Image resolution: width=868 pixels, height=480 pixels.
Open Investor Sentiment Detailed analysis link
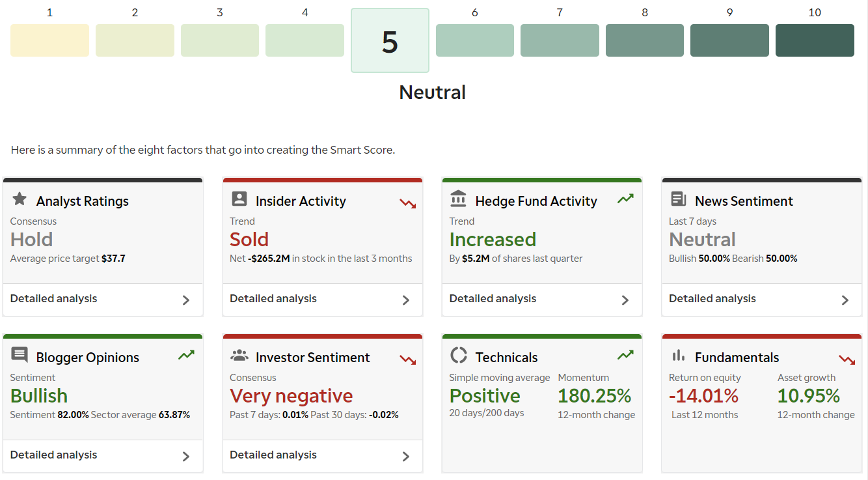click(x=273, y=455)
